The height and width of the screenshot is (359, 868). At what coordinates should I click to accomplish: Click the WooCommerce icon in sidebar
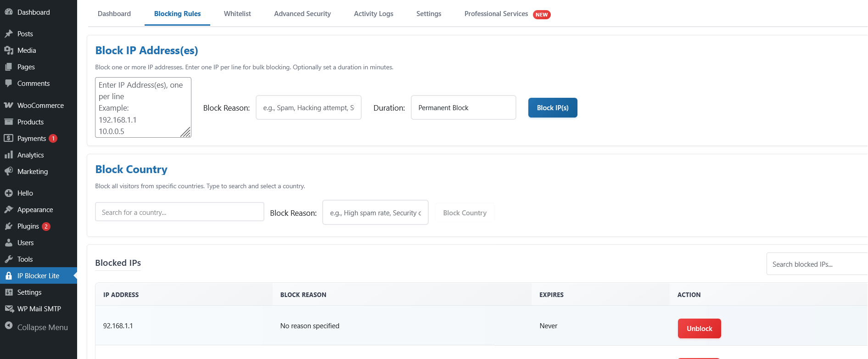(9, 105)
